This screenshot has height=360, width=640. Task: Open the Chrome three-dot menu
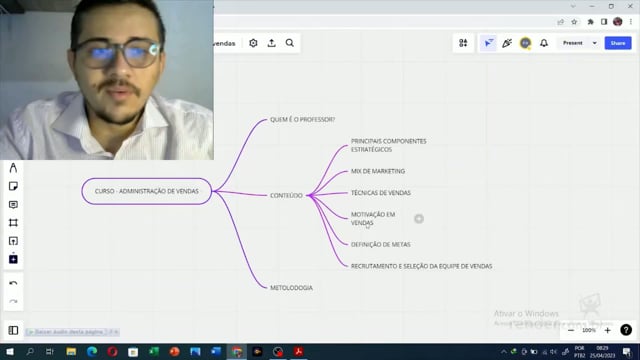pos(631,22)
